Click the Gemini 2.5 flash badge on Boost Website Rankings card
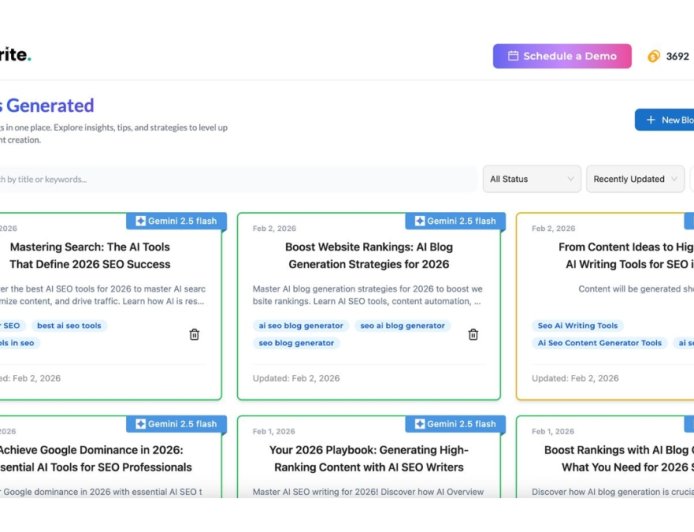694x532 pixels. click(455, 221)
